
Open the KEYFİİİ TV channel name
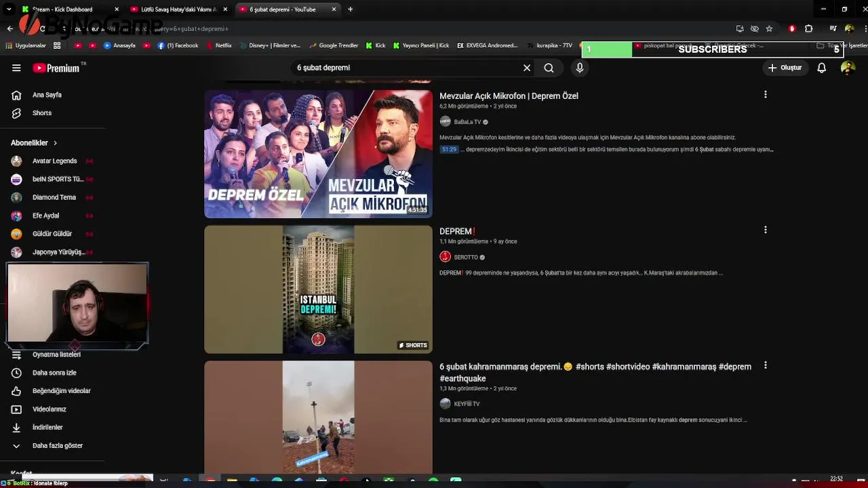tap(467, 404)
